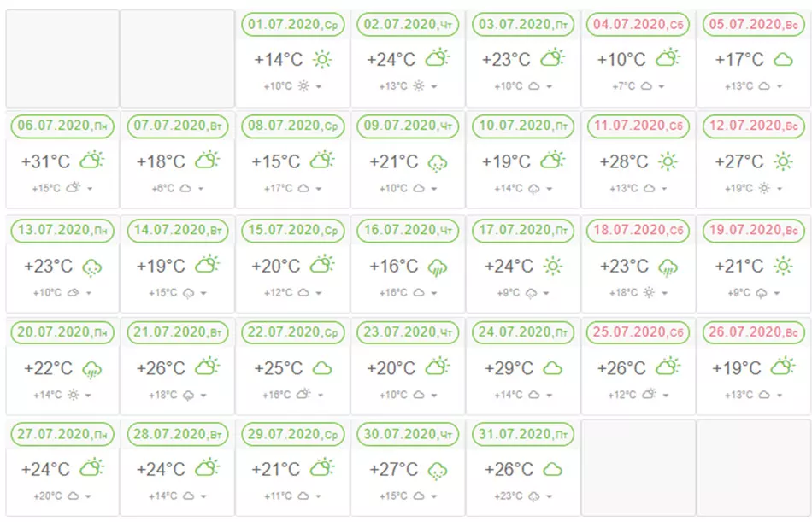812x522 pixels.
Task: Open the 27.07.2020 Monday date badge
Action: 62,434
